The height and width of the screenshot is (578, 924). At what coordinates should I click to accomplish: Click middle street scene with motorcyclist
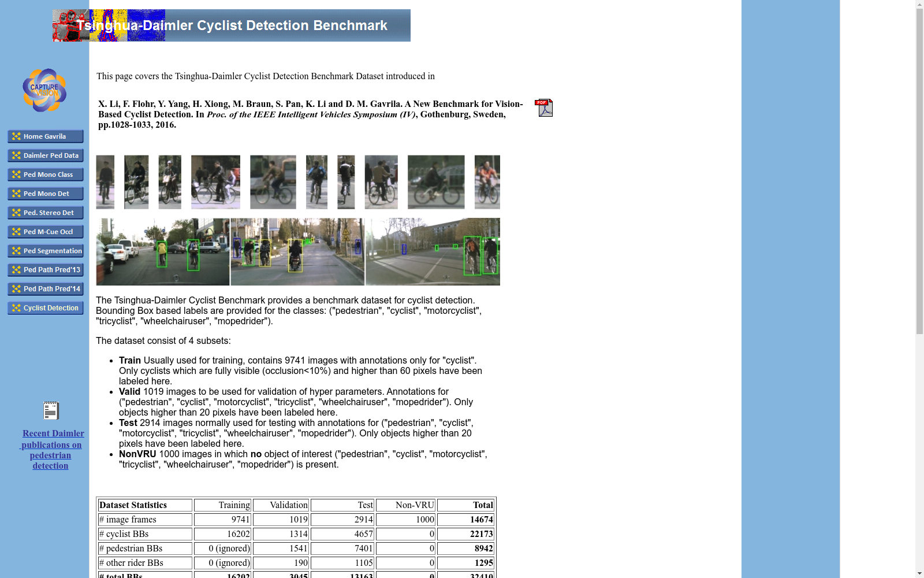click(x=297, y=251)
